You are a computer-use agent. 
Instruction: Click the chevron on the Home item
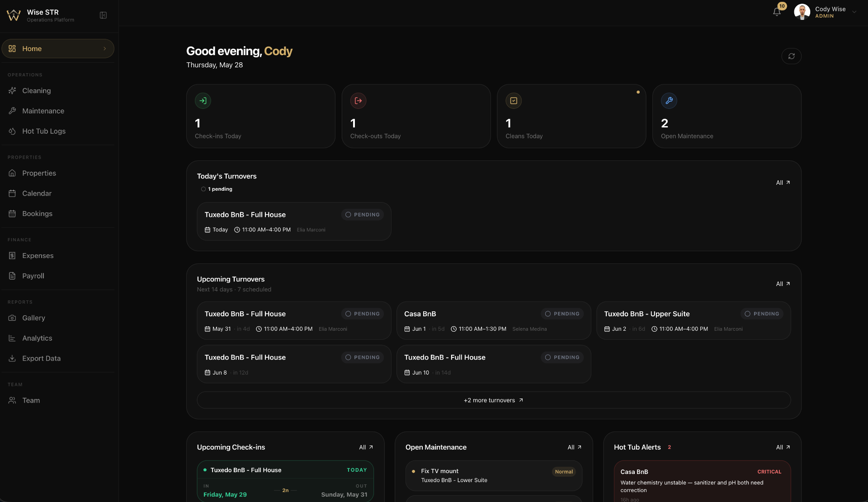tap(105, 49)
